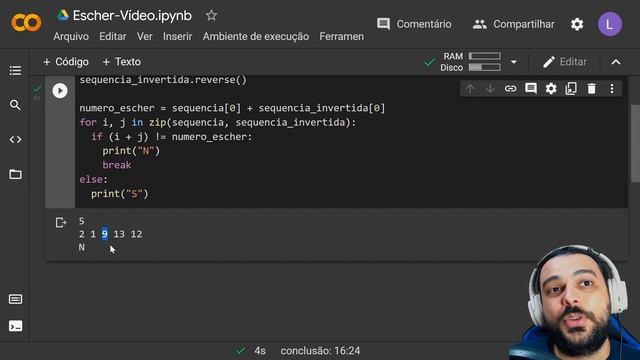Open the Ver menu
This screenshot has width=640, height=360.
click(x=144, y=36)
